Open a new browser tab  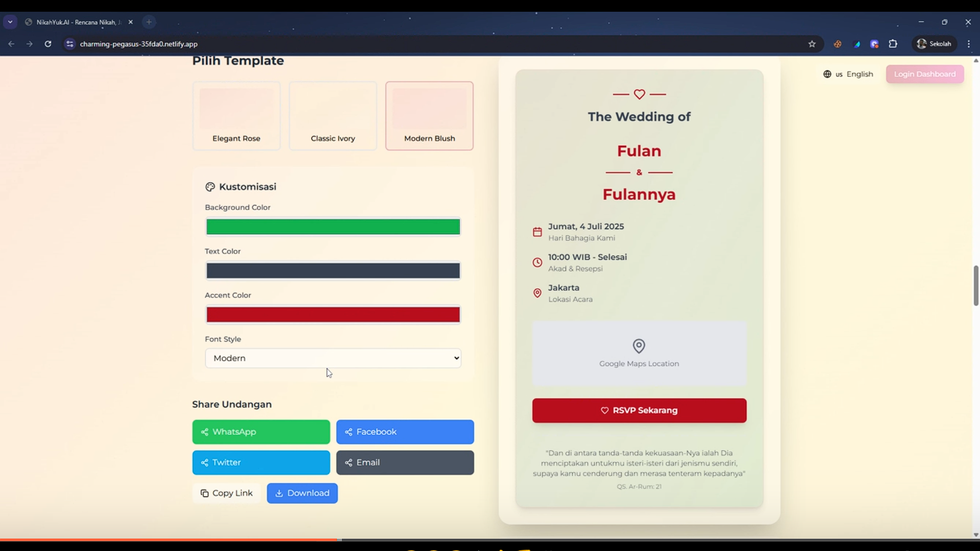point(149,22)
